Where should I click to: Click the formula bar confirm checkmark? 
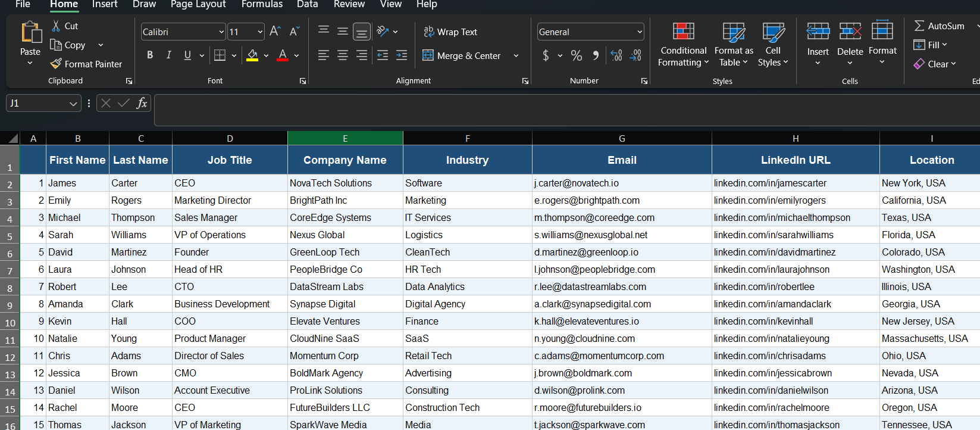124,103
